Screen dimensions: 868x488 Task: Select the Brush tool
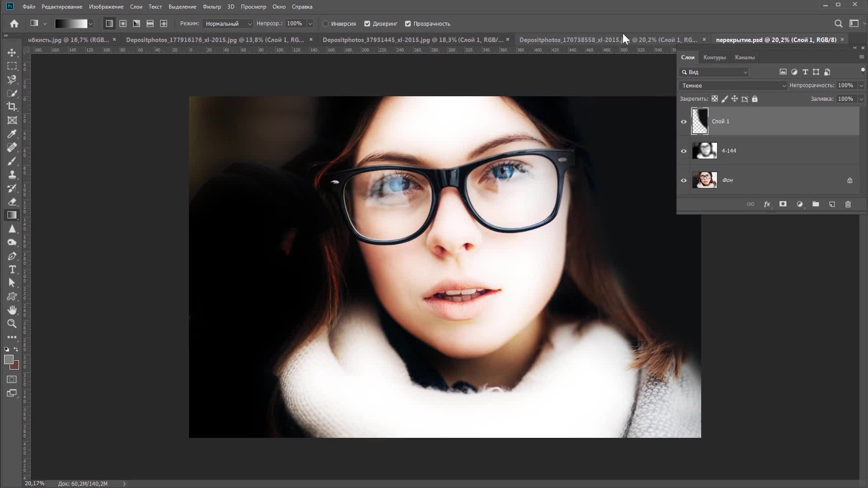coord(12,161)
